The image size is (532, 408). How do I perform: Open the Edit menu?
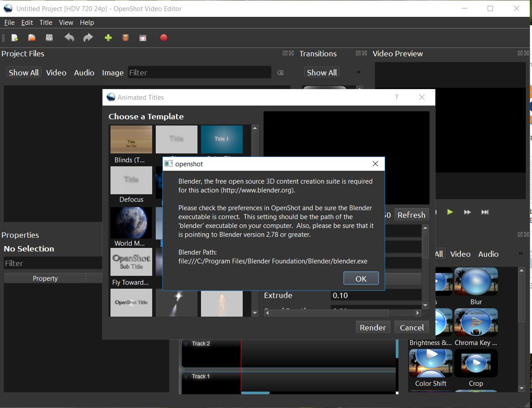(x=27, y=23)
